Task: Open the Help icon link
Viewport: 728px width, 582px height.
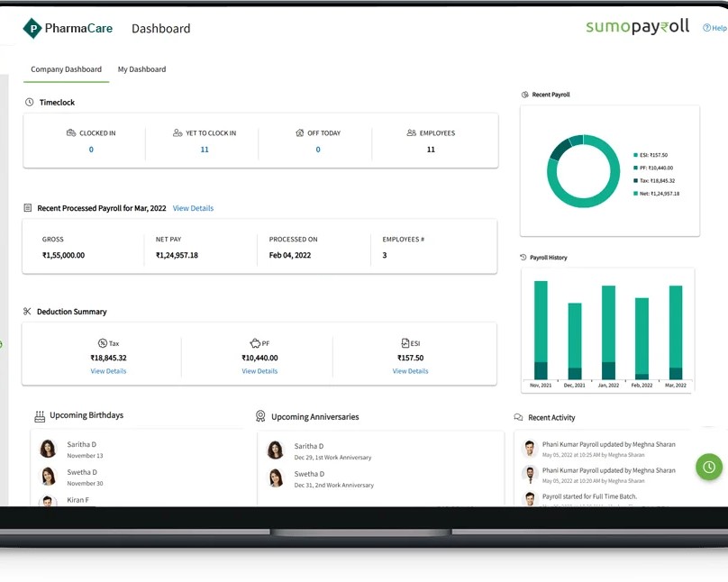Action: point(707,28)
